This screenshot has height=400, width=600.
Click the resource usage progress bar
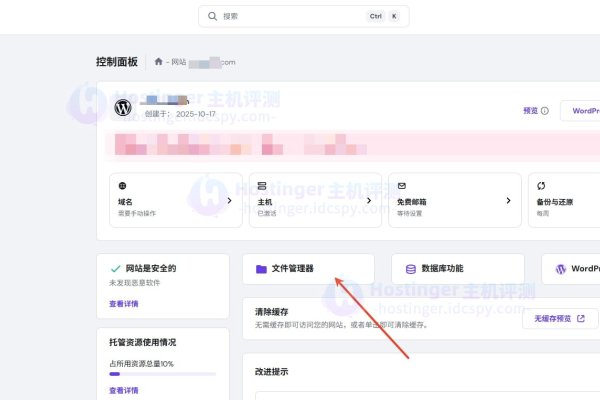163,374
